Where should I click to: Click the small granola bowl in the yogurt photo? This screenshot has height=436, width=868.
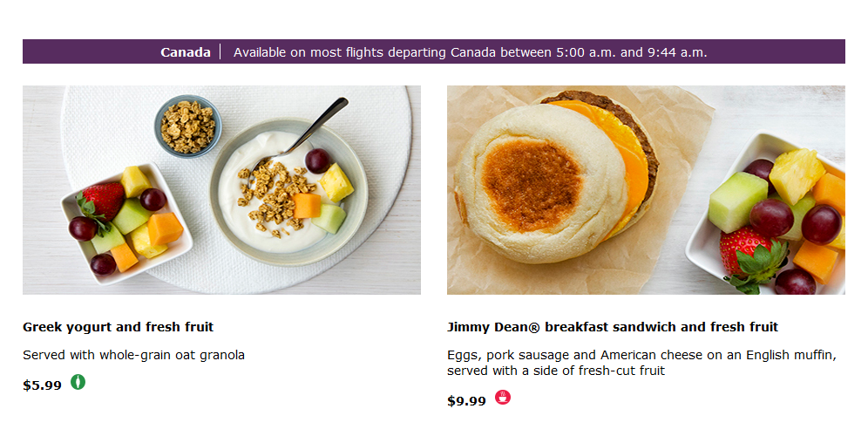pos(188,126)
